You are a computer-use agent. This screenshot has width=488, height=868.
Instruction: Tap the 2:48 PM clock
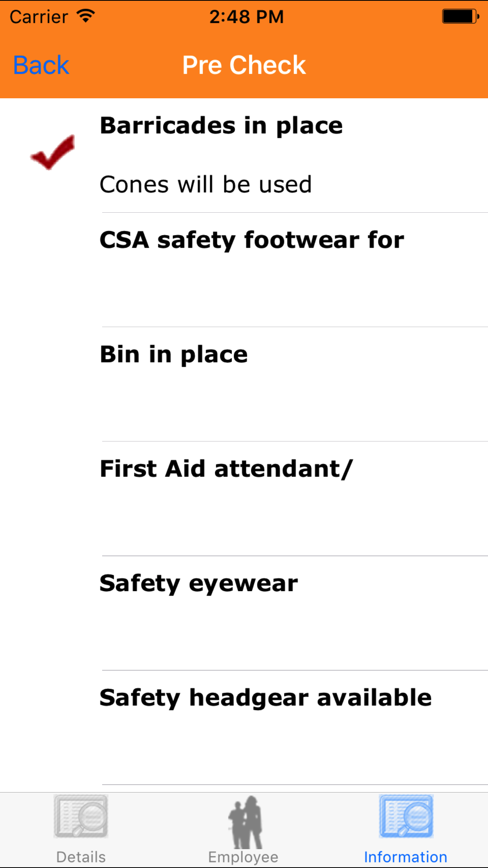(x=246, y=17)
